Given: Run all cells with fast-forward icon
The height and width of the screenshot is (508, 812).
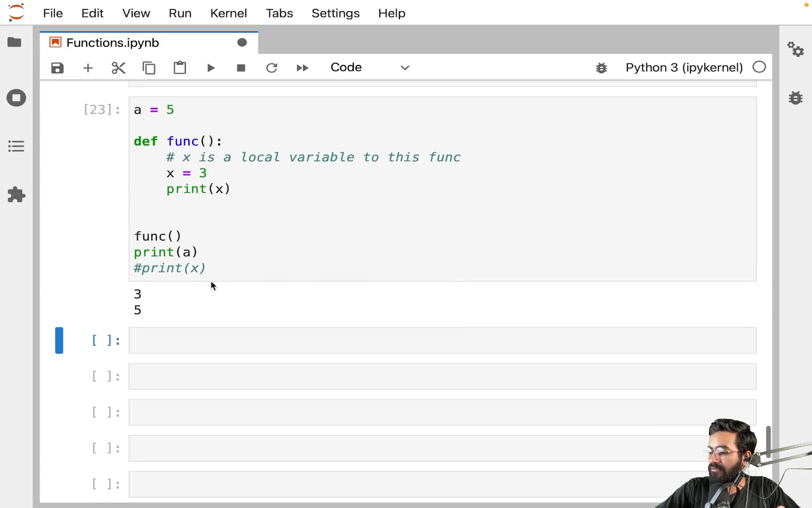Looking at the screenshot, I should 303,68.
